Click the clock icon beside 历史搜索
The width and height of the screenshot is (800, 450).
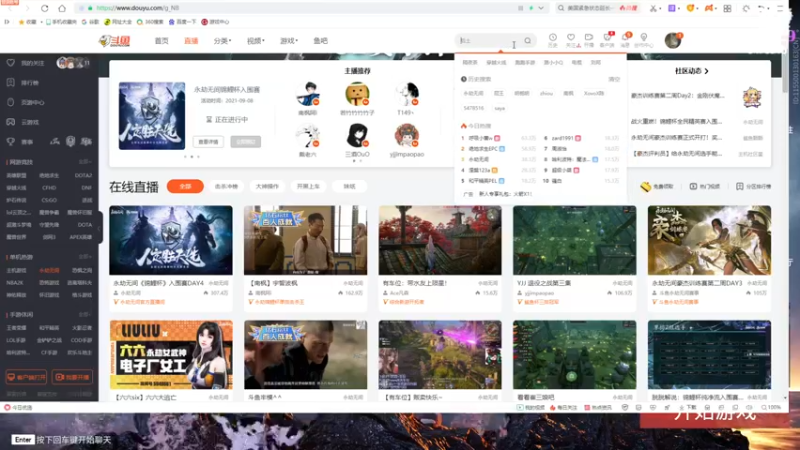pos(464,79)
